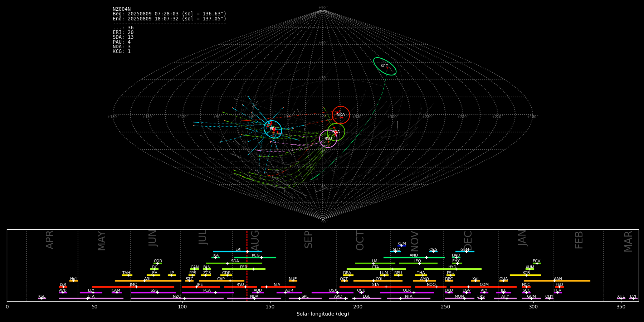This screenshot has width=644, height=322.
Task: Click the 'End: 20250809 18:07:32' line
Action: point(170,19)
